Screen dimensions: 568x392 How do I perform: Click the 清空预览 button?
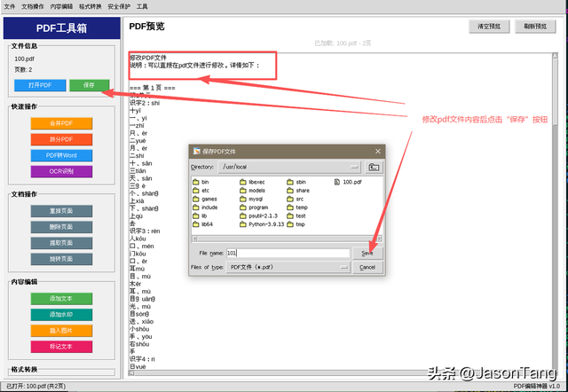(x=489, y=27)
